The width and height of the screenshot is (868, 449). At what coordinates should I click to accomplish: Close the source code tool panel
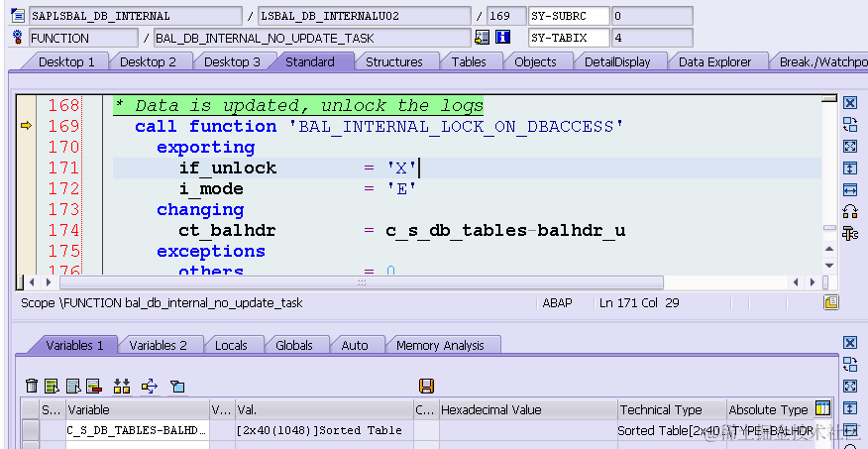(x=850, y=103)
